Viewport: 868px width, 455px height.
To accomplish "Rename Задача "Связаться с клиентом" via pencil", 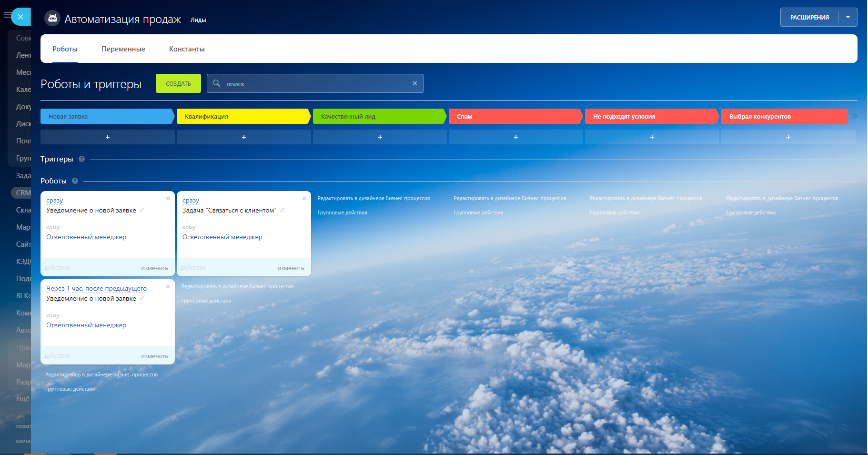I will click(283, 210).
